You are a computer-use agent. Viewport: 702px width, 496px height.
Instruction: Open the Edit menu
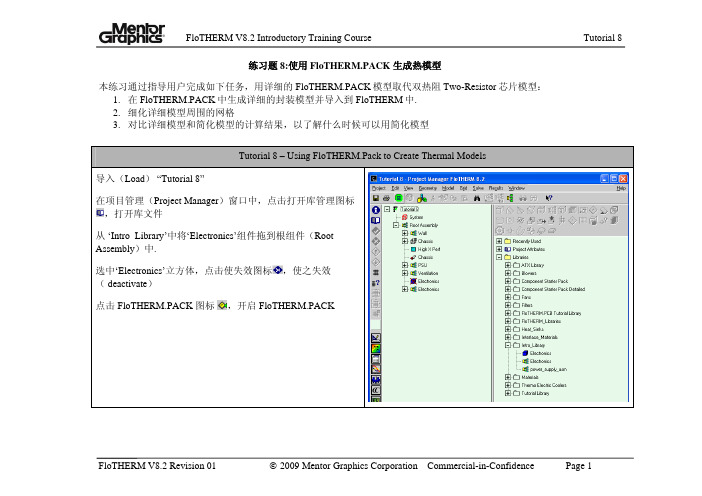click(395, 188)
